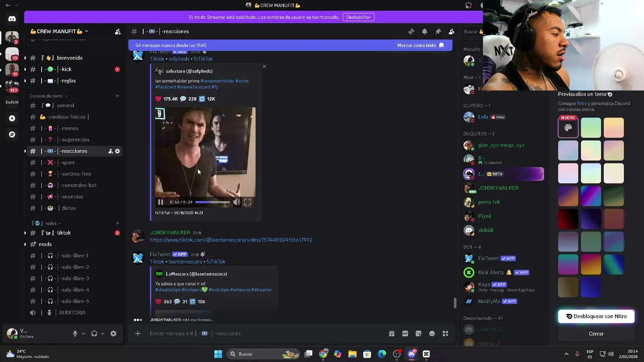644x362 pixels.
Task: Select the peach yellow theme swatch
Action: point(614,128)
